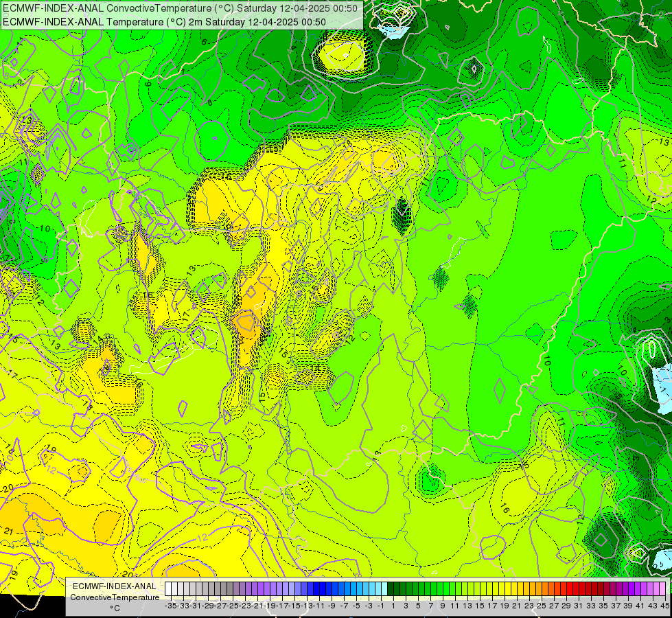Click legend scale value 5
The height and width of the screenshot is (618, 672).
point(418,606)
